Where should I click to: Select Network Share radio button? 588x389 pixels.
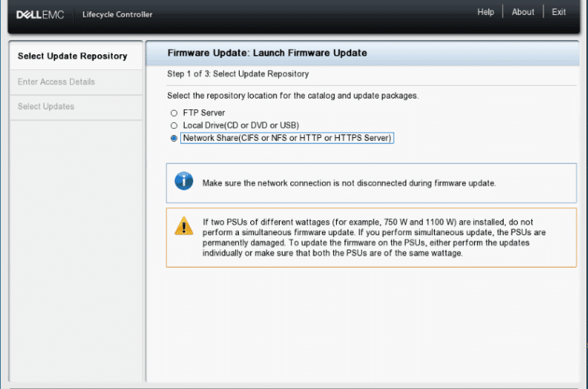pos(174,139)
